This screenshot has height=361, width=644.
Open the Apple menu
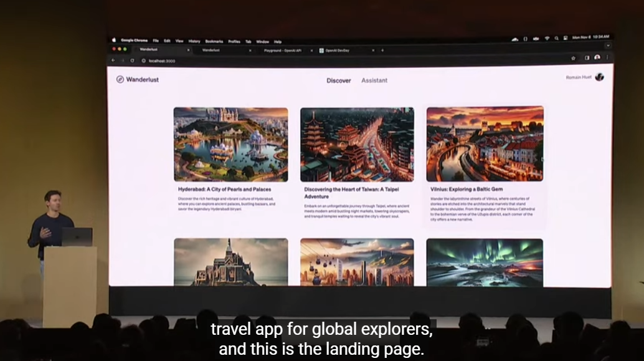[x=114, y=40]
